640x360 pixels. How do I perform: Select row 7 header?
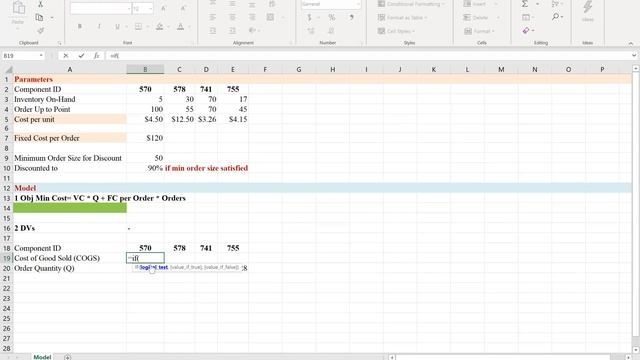[6, 138]
